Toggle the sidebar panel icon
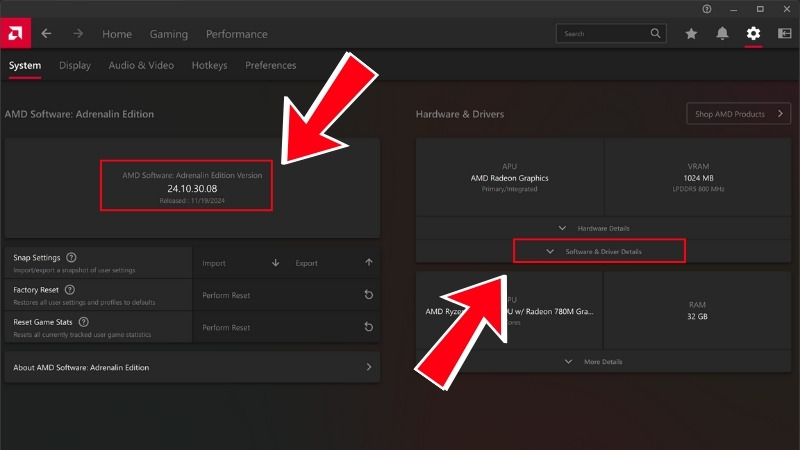The height and width of the screenshot is (450, 800). (x=784, y=33)
